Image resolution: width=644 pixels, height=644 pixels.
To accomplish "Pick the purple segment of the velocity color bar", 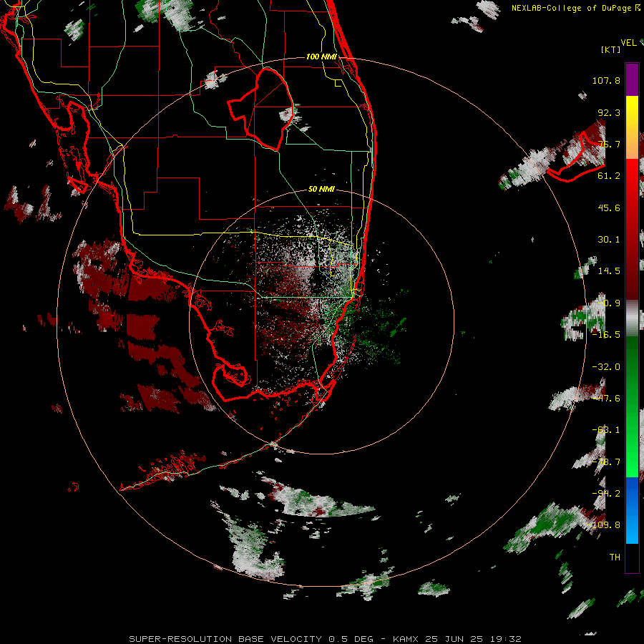I will click(x=632, y=79).
